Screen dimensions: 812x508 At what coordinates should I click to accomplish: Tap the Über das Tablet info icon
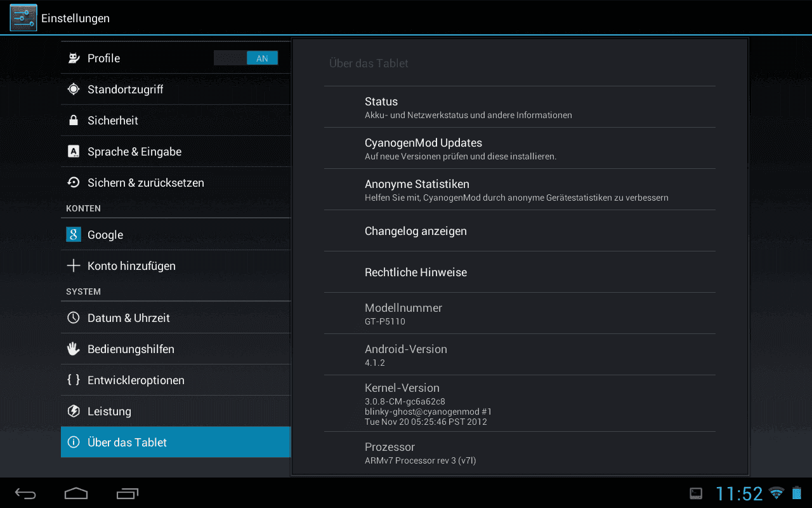(74, 443)
